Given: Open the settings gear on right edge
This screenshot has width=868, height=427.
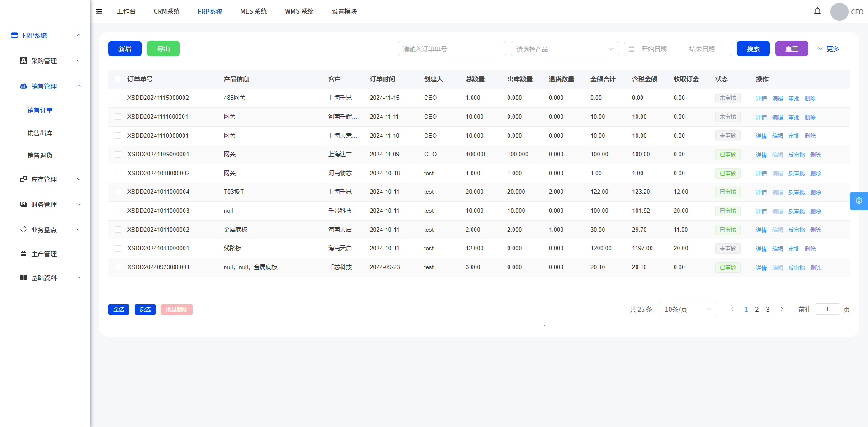Looking at the screenshot, I should [x=859, y=201].
